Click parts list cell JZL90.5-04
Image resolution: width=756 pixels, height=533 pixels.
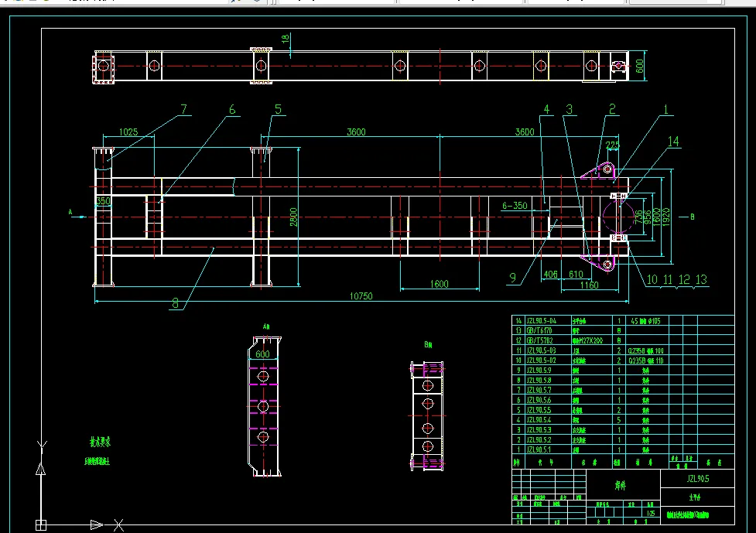click(541, 320)
